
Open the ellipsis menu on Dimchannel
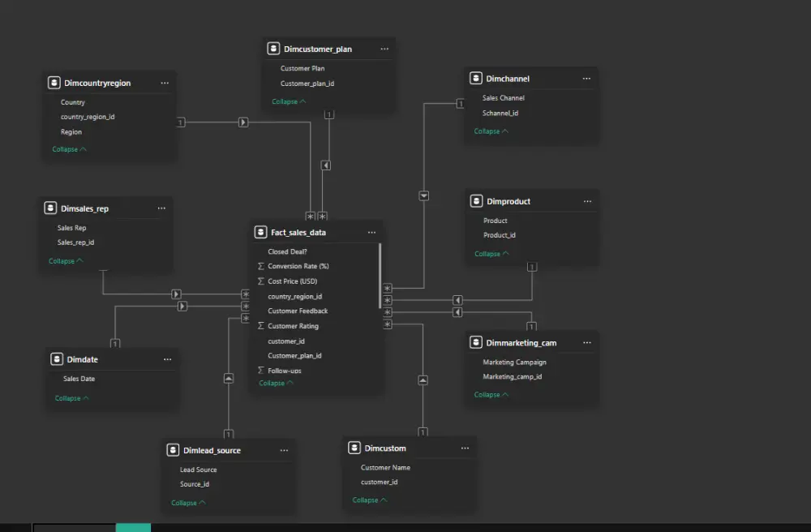(x=586, y=78)
